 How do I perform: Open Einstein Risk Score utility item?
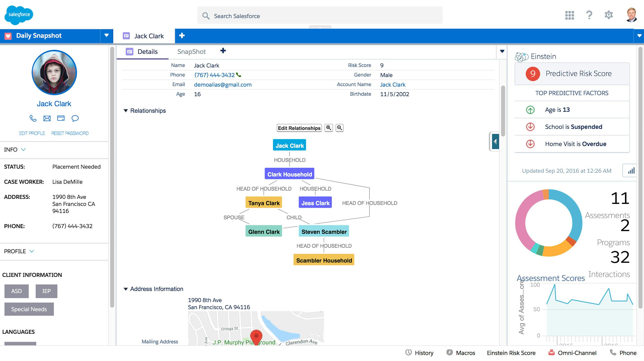click(511, 353)
